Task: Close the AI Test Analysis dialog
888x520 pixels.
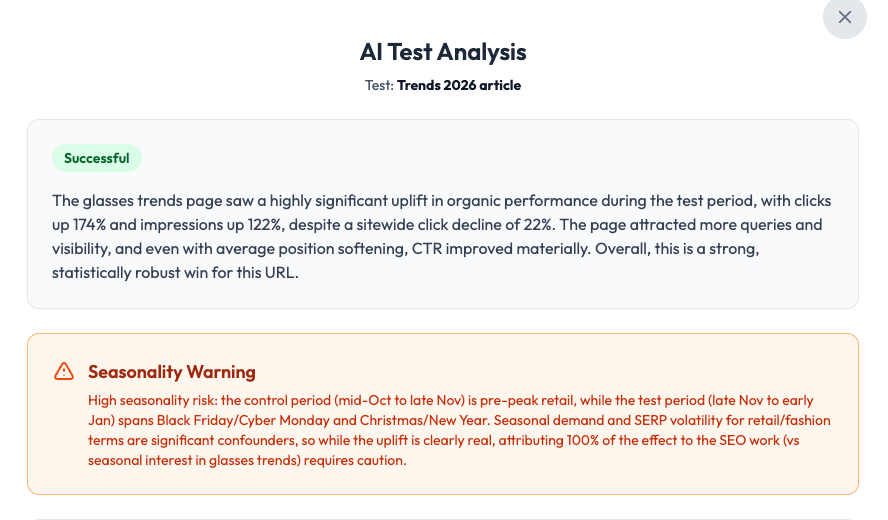Action: point(845,17)
